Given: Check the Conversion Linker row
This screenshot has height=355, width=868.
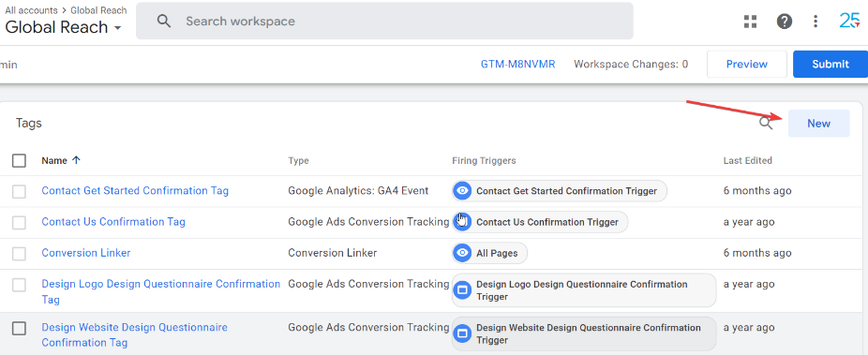Looking at the screenshot, I should click(x=19, y=253).
